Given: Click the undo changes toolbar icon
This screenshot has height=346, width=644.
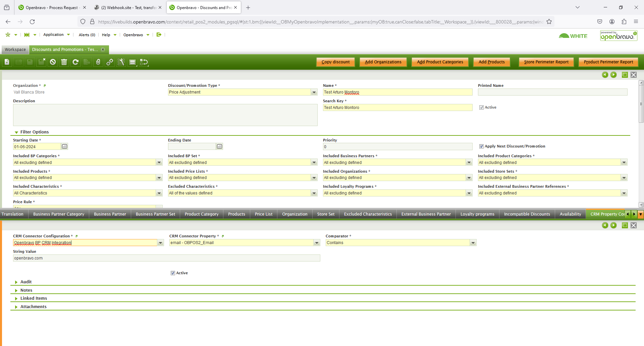Looking at the screenshot, I should click(53, 62).
